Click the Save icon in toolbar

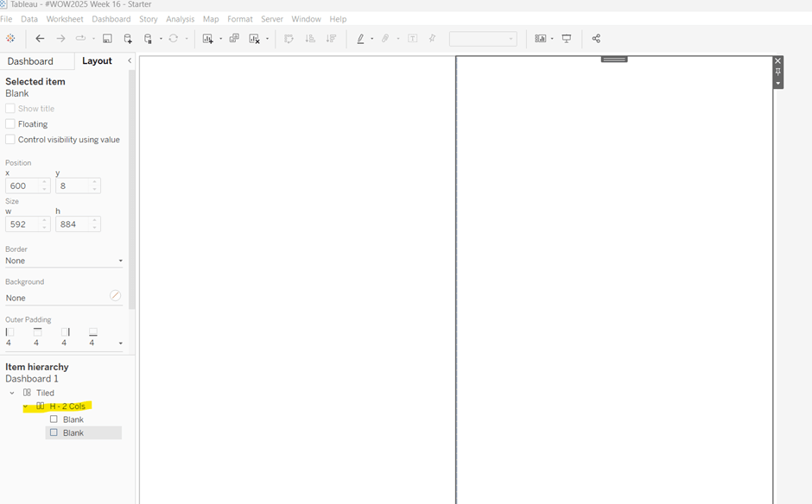coord(107,38)
